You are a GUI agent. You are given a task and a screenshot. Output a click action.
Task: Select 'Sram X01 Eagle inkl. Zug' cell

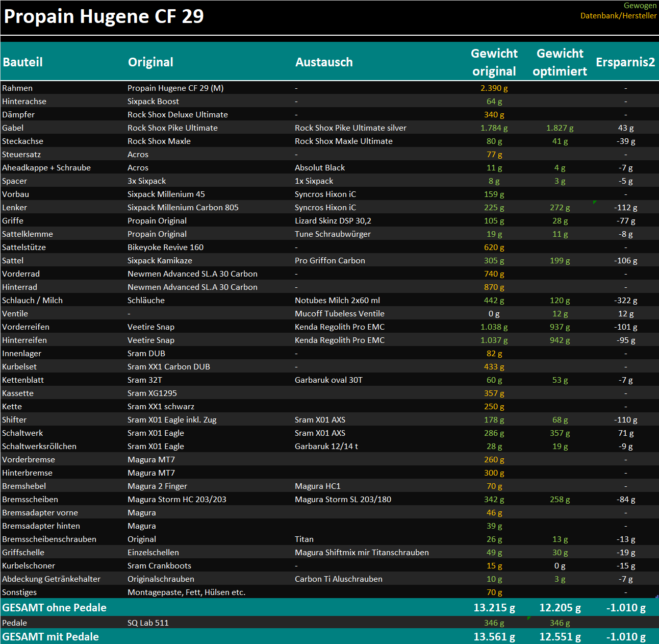click(x=172, y=420)
